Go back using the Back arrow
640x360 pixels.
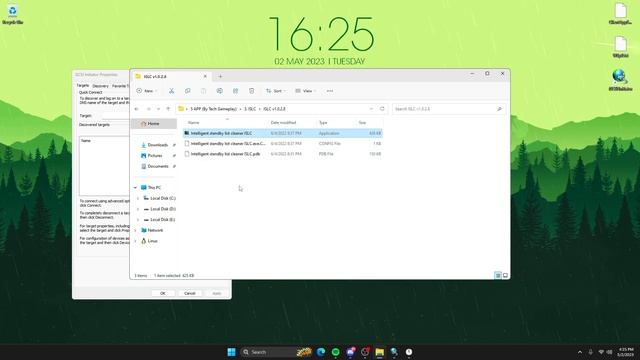click(x=137, y=109)
